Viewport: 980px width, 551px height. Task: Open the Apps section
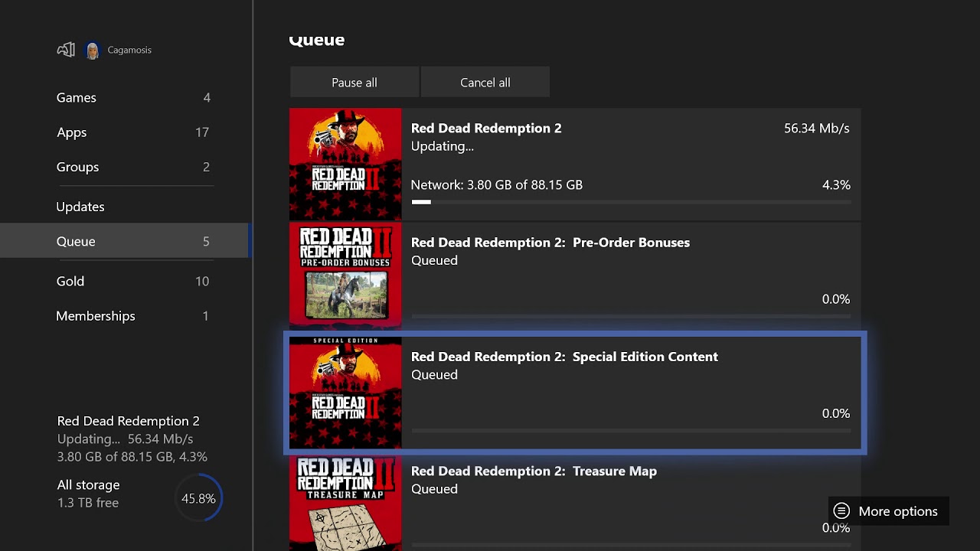(x=124, y=132)
